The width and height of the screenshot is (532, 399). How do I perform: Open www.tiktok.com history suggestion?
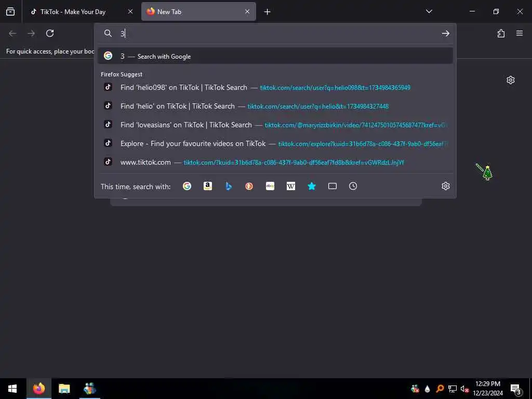click(275, 162)
